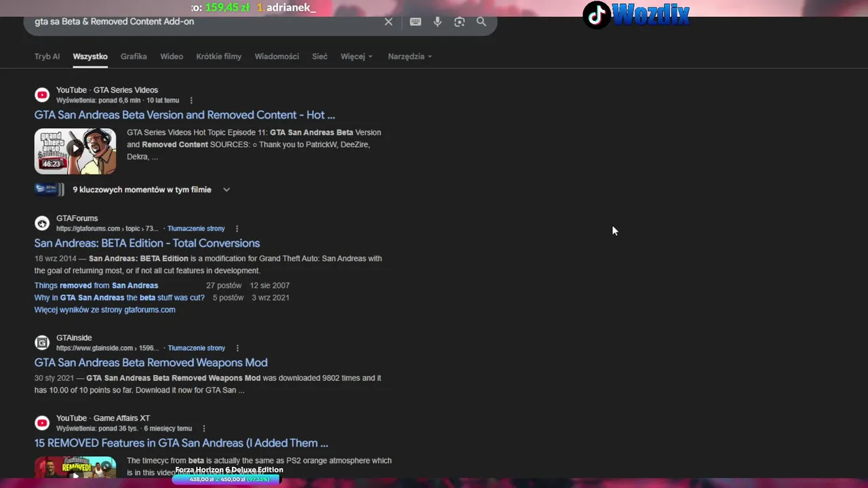Click Tłumaczenie strony for GTAinside result
868x488 pixels.
point(197,348)
